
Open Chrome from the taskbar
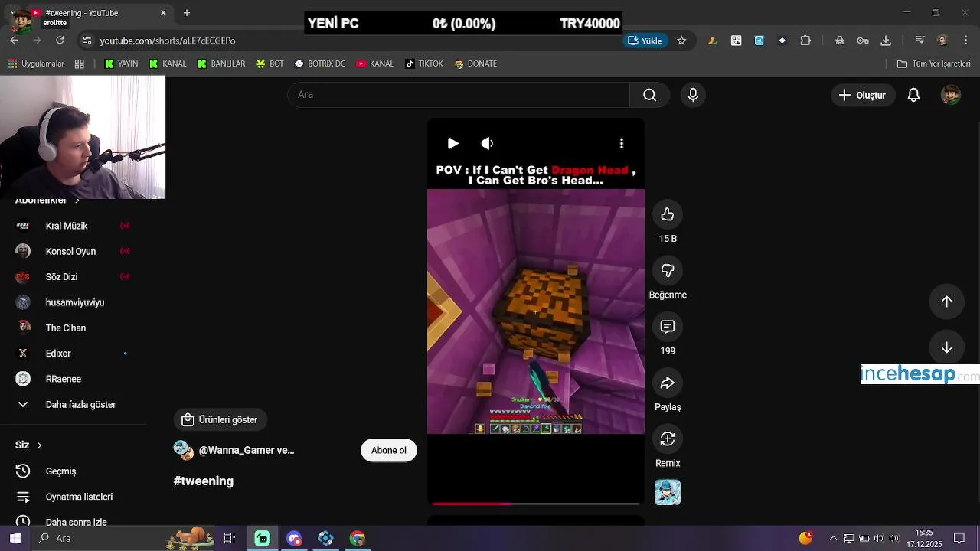pyautogui.click(x=358, y=538)
